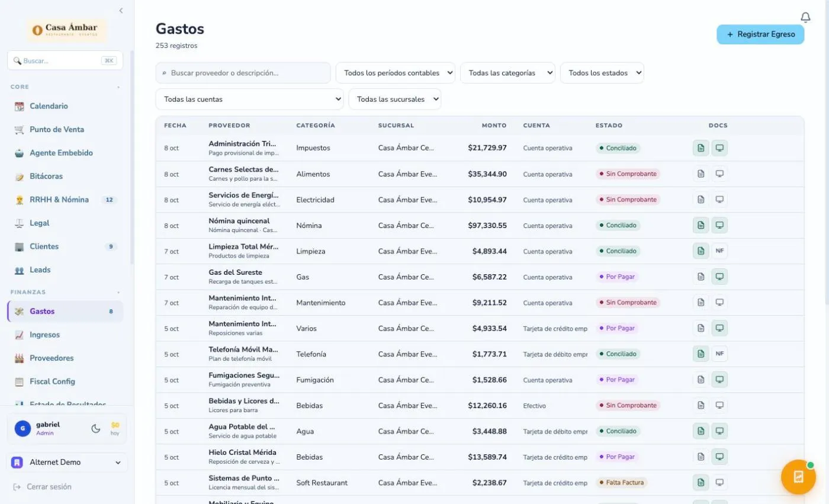The height and width of the screenshot is (504, 829).
Task: Open the Proveedores section
Action: [65, 358]
